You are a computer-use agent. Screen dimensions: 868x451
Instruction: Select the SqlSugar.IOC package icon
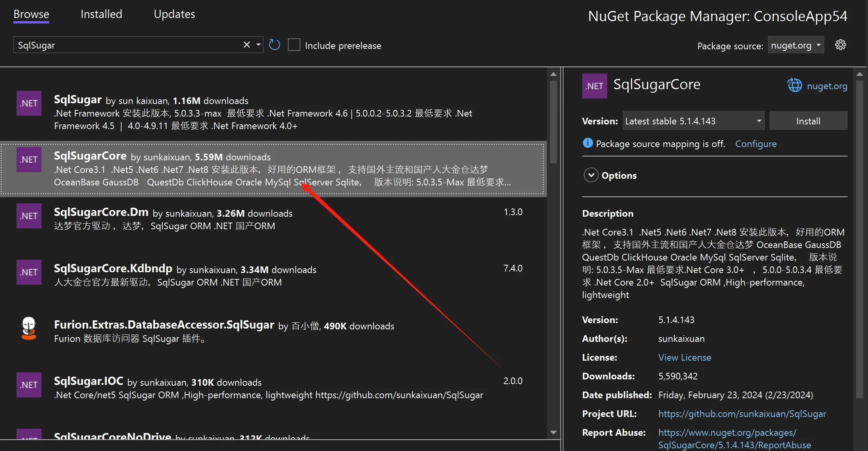click(29, 385)
